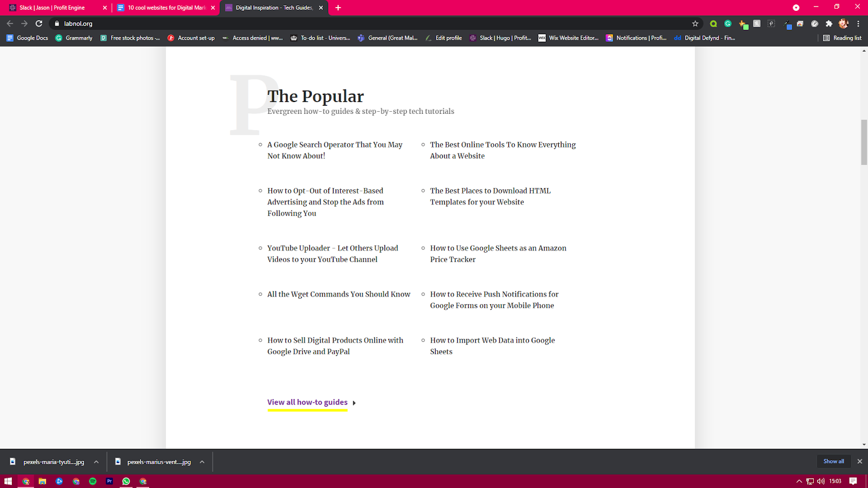The image size is (868, 488).
Task: Open the Chrome three-dot menu
Action: click(858, 23)
